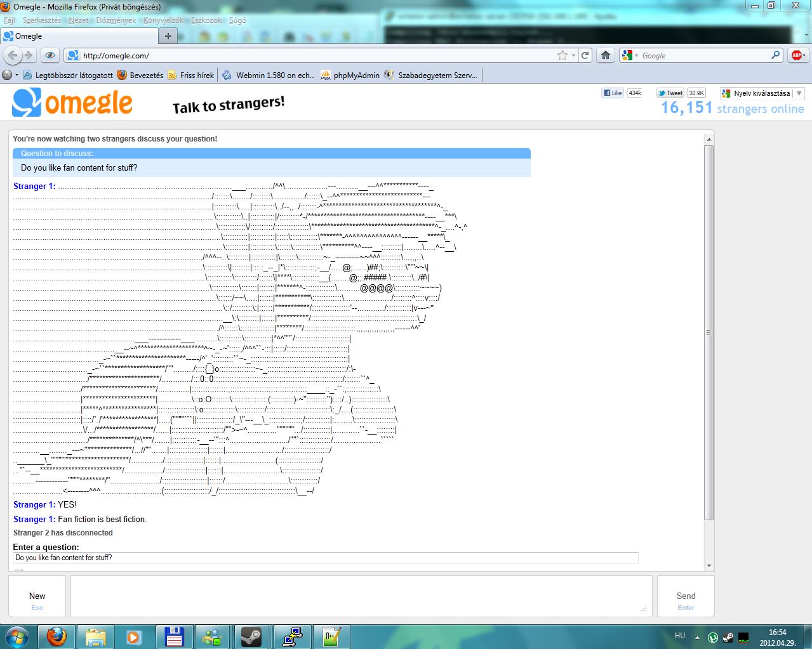Click the 'Question to discuss:' header bar
This screenshot has width=812, height=649.
pos(272,154)
